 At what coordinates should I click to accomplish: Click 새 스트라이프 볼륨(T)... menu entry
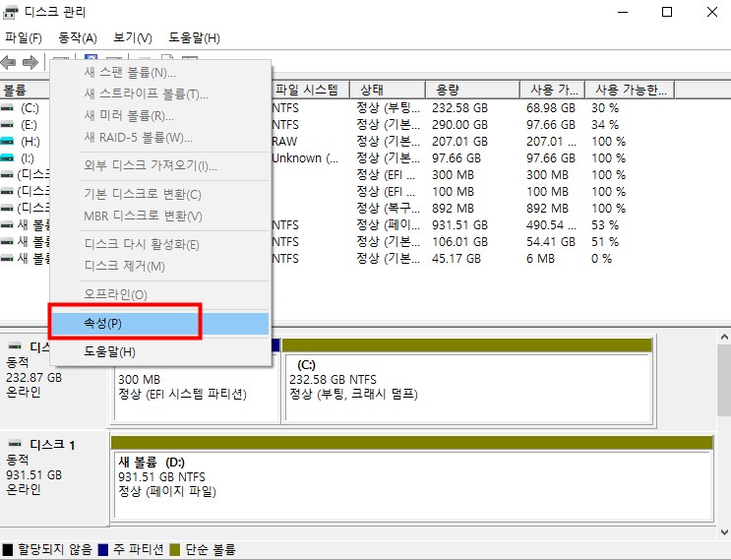point(160,94)
